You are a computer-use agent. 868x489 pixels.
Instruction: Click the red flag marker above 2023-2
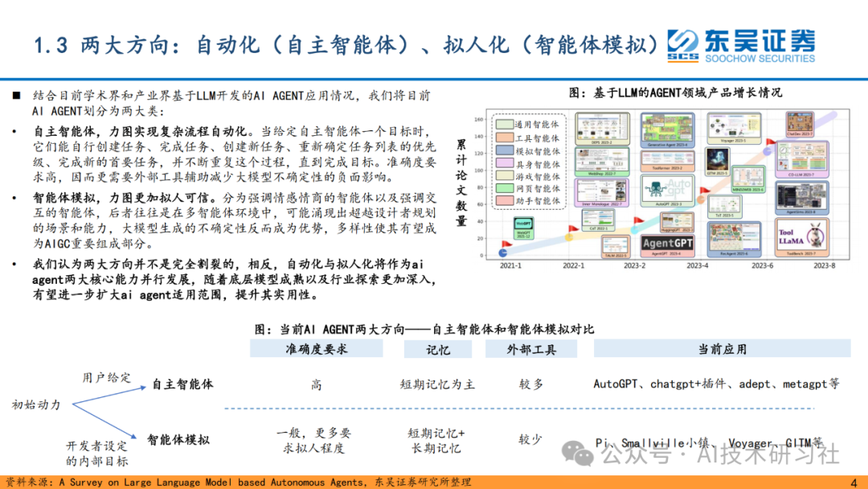pyautogui.click(x=637, y=220)
